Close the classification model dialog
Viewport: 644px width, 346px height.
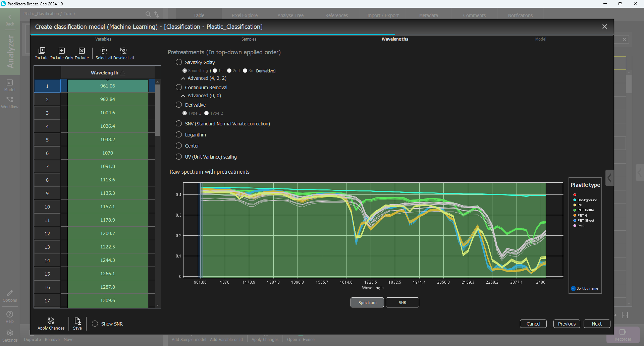[x=604, y=27]
